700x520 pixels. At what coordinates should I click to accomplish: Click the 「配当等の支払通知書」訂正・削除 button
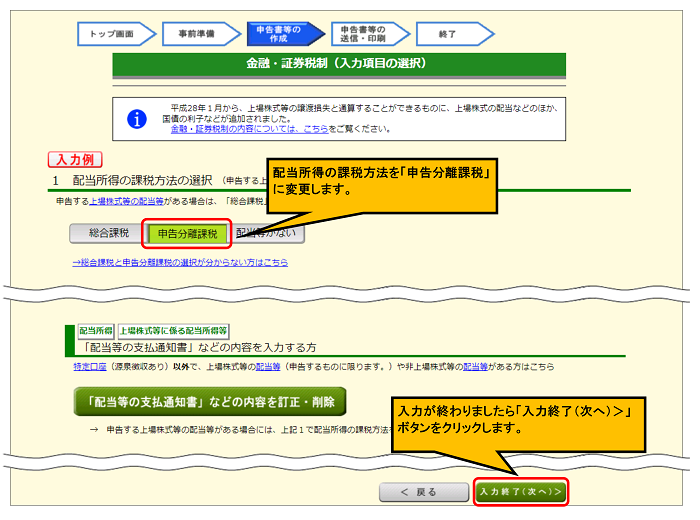click(x=211, y=402)
